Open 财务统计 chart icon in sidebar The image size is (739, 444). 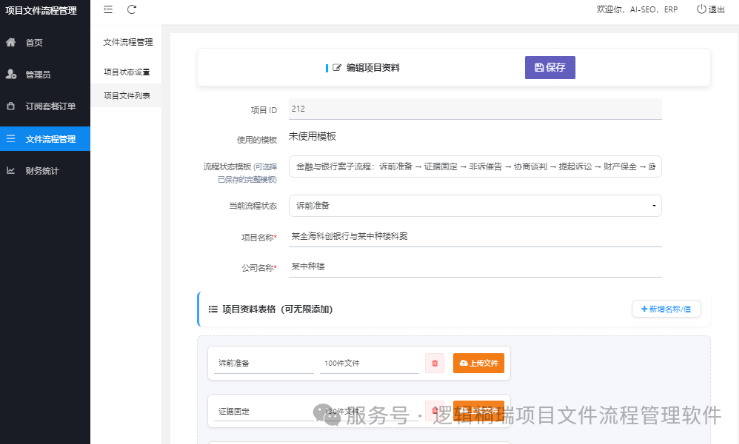click(x=11, y=171)
